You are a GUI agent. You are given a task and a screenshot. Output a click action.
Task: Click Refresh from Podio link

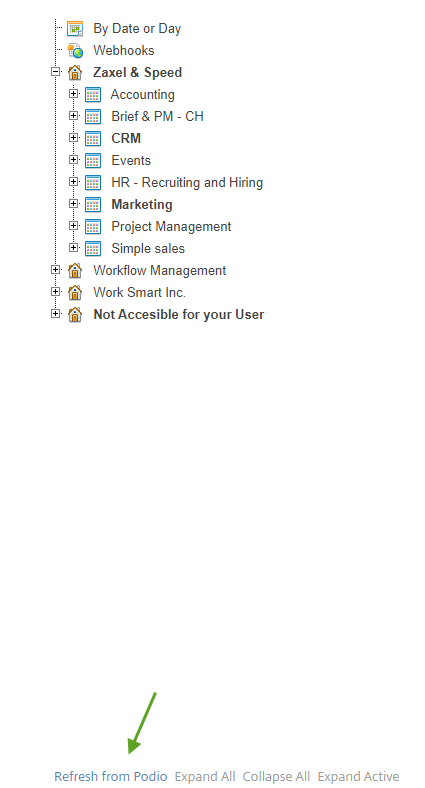tap(111, 776)
